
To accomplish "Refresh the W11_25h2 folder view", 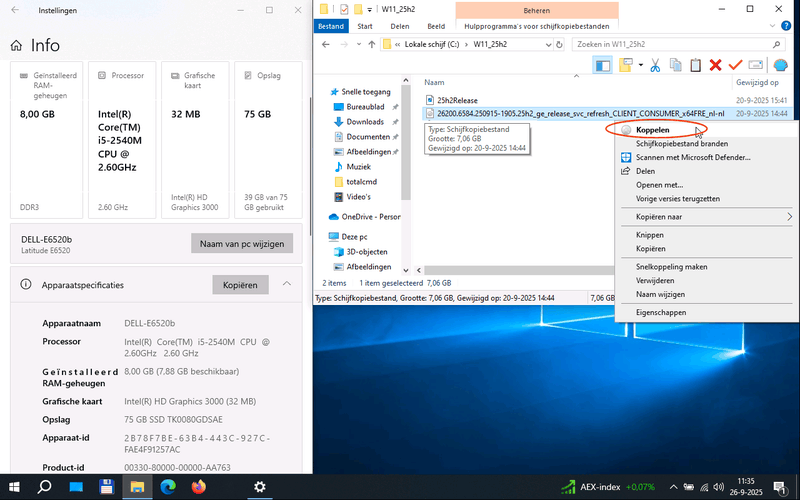I will point(559,44).
